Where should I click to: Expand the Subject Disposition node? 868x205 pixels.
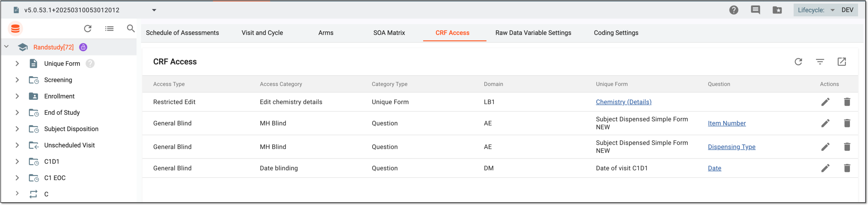(17, 129)
